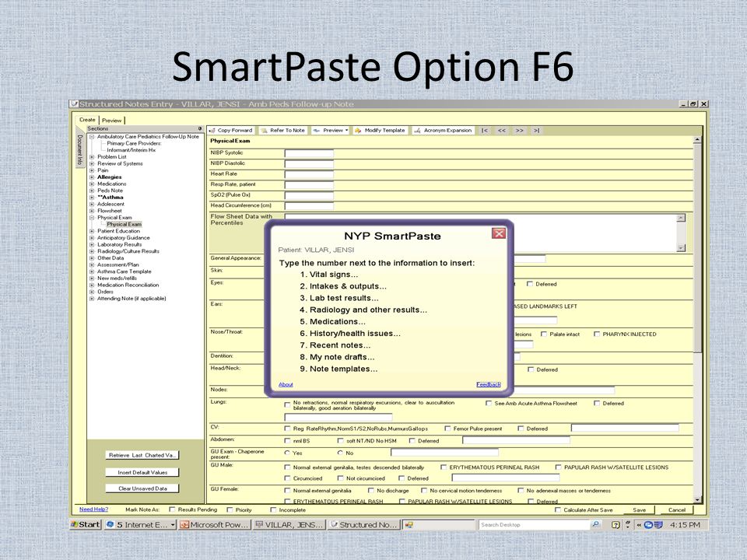Open the Windows Start menu
The image size is (747, 560).
tap(86, 524)
